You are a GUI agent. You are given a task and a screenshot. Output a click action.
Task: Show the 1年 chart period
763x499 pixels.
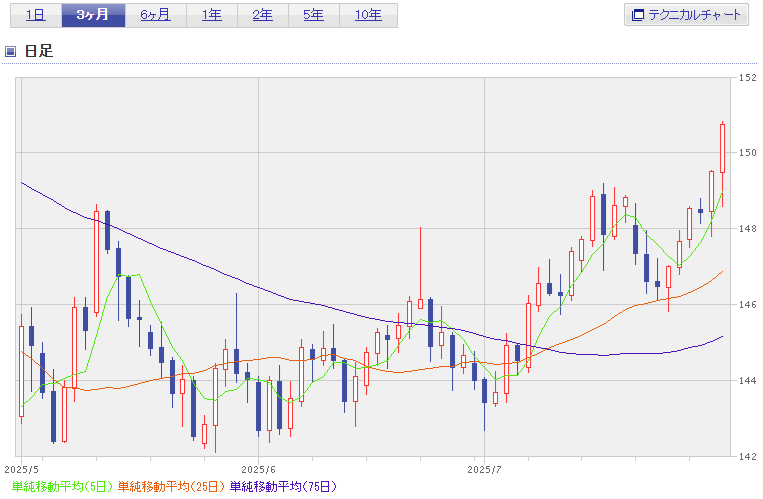[212, 15]
